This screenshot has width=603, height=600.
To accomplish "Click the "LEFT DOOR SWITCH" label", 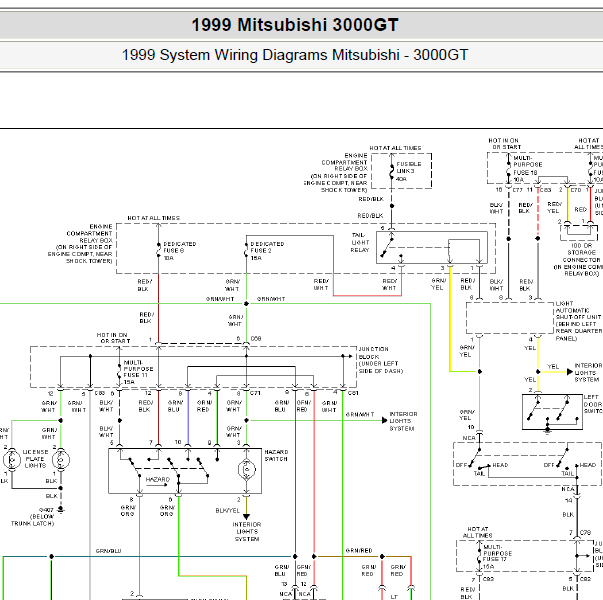I will coord(593,404).
